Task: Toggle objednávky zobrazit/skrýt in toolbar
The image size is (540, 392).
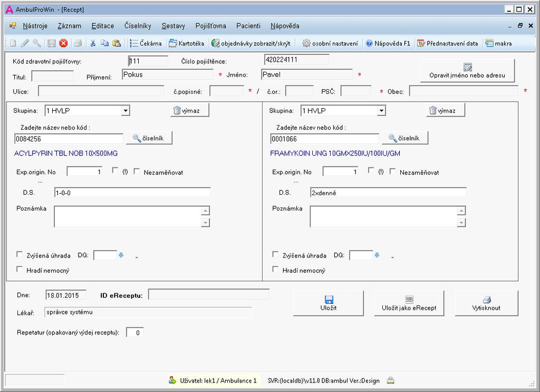Action: pos(250,43)
